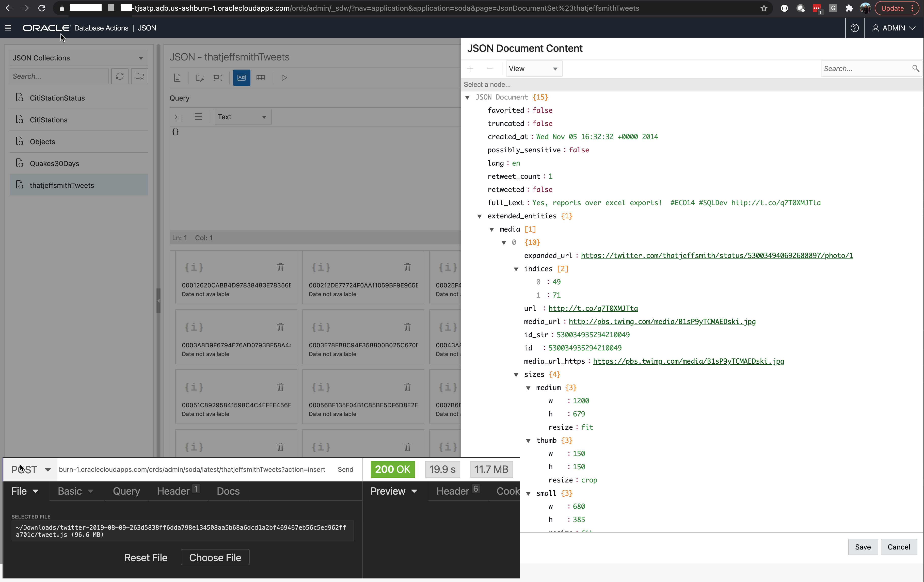Open the Text query mode dropdown

coord(243,117)
